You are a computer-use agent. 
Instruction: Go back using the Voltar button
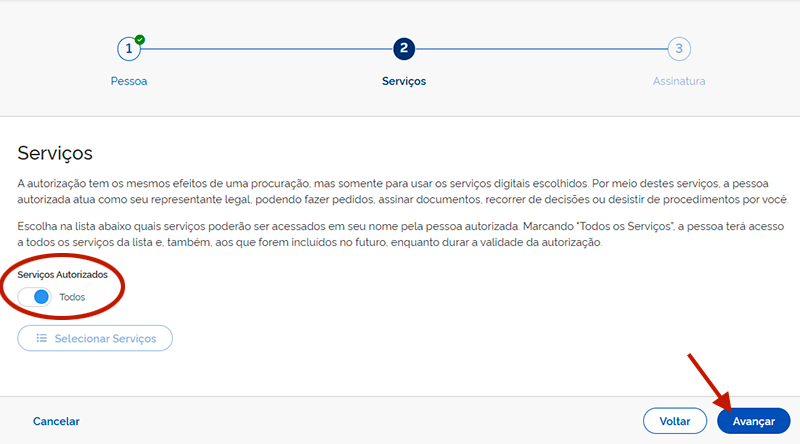(675, 421)
